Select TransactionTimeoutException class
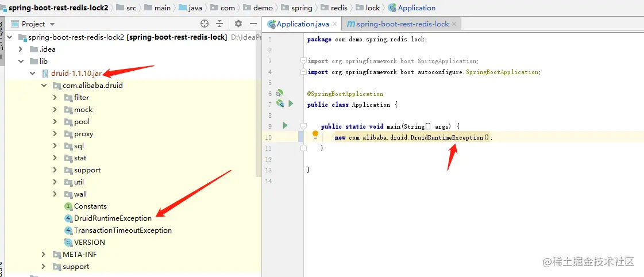The width and height of the screenshot is (644, 277). pos(123,230)
